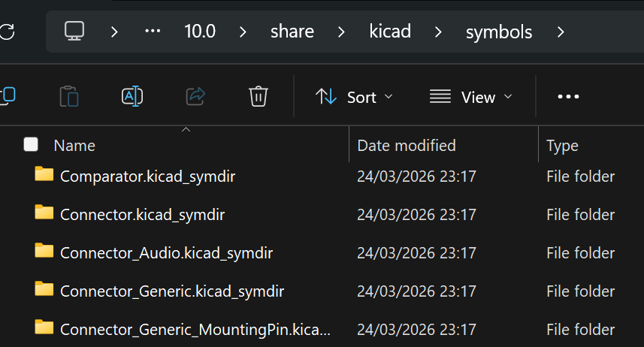Open the three-dot See more menu
The image size is (644, 347).
[568, 97]
